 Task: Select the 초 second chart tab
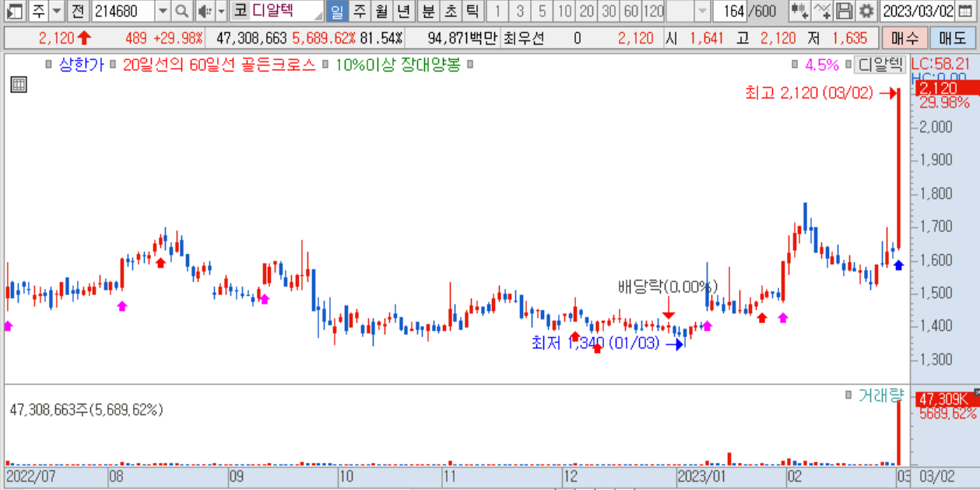pos(450,11)
